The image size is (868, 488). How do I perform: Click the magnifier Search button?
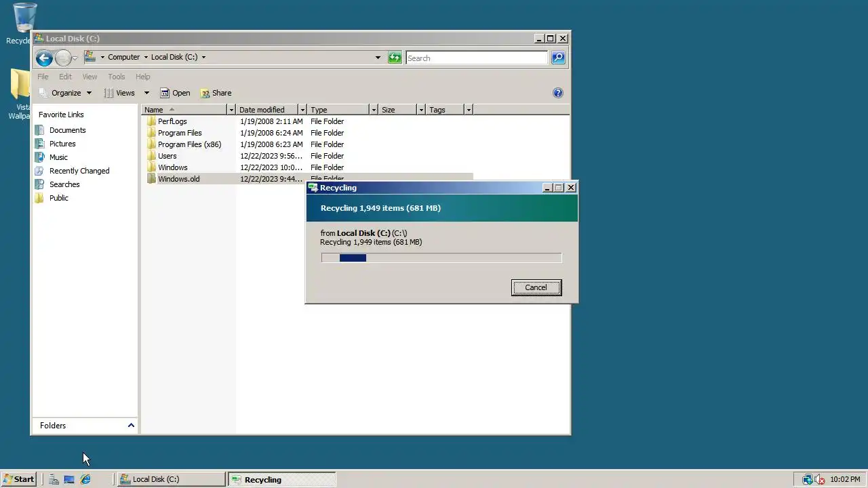coord(558,58)
